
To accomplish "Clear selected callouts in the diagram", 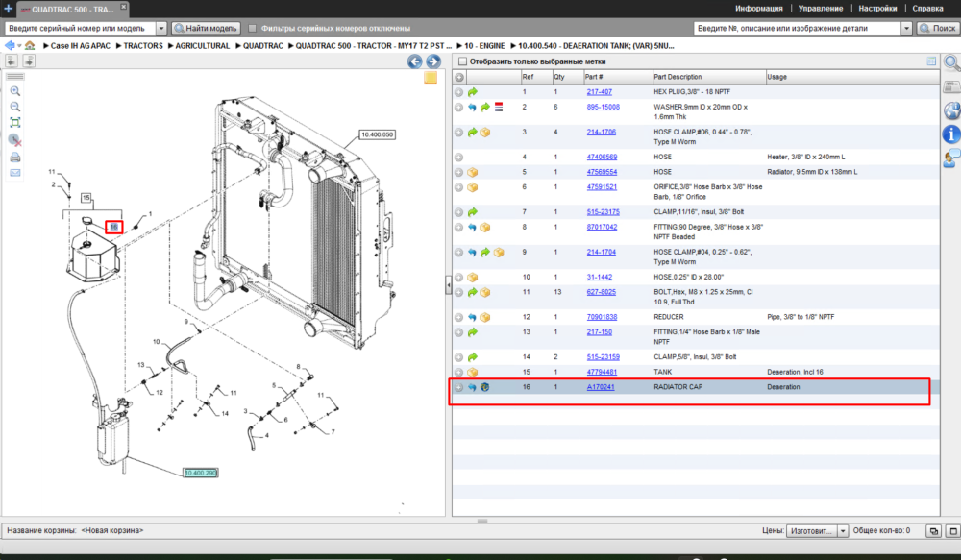I will point(15,140).
